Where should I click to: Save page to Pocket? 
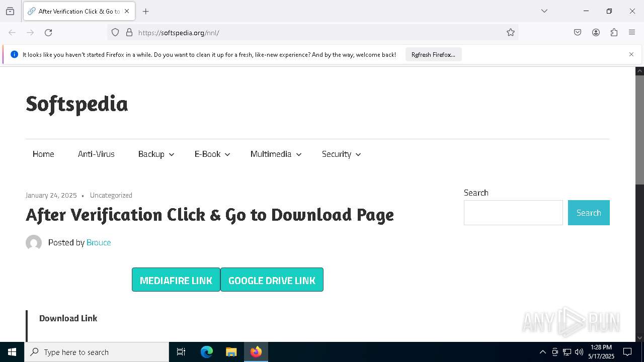tap(578, 33)
